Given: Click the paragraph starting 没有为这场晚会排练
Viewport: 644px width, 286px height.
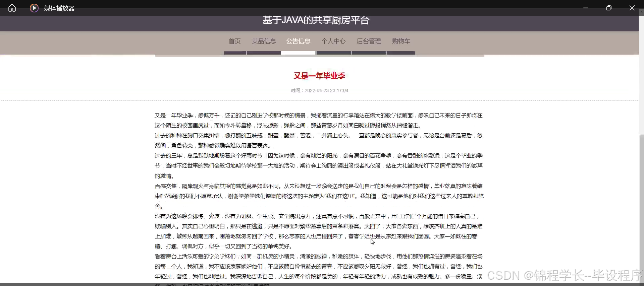Looking at the screenshot, I should (x=318, y=231).
